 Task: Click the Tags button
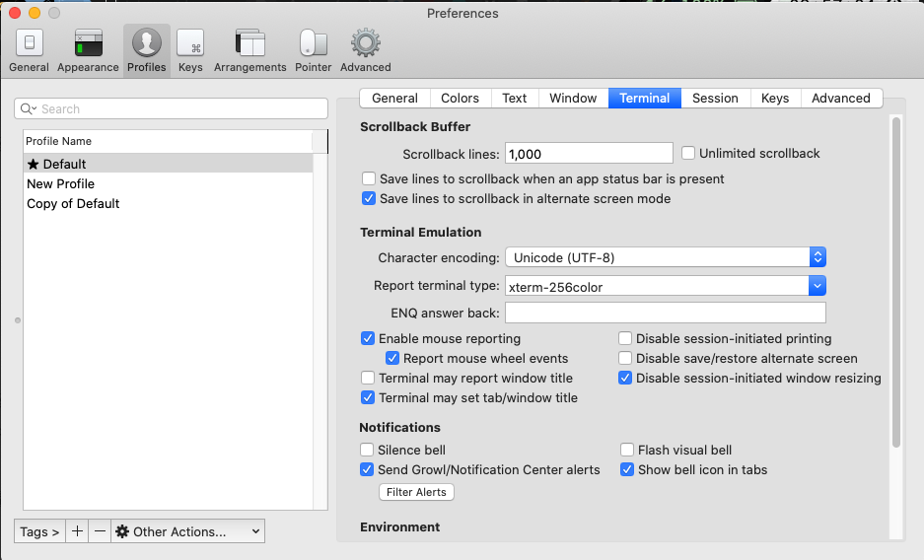coord(40,531)
